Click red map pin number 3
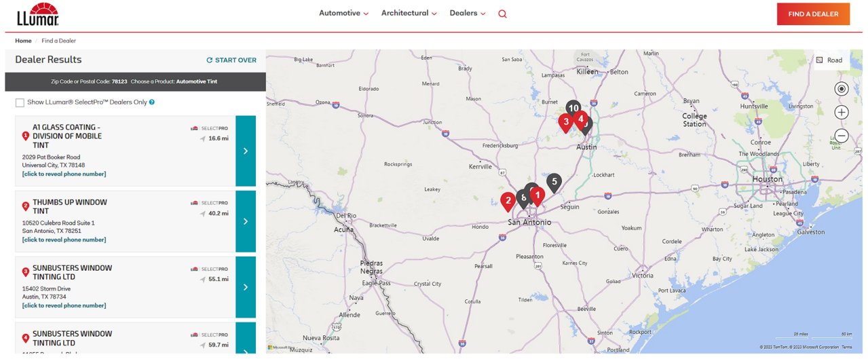 coord(565,123)
